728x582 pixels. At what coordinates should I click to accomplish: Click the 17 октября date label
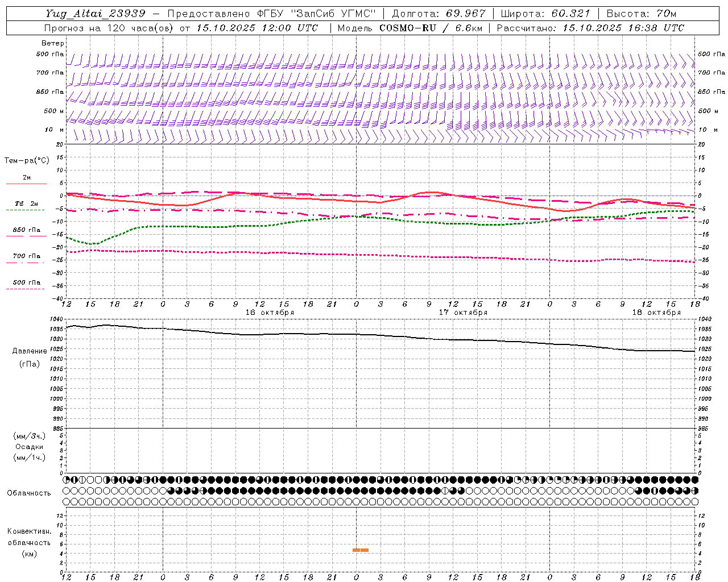click(463, 313)
